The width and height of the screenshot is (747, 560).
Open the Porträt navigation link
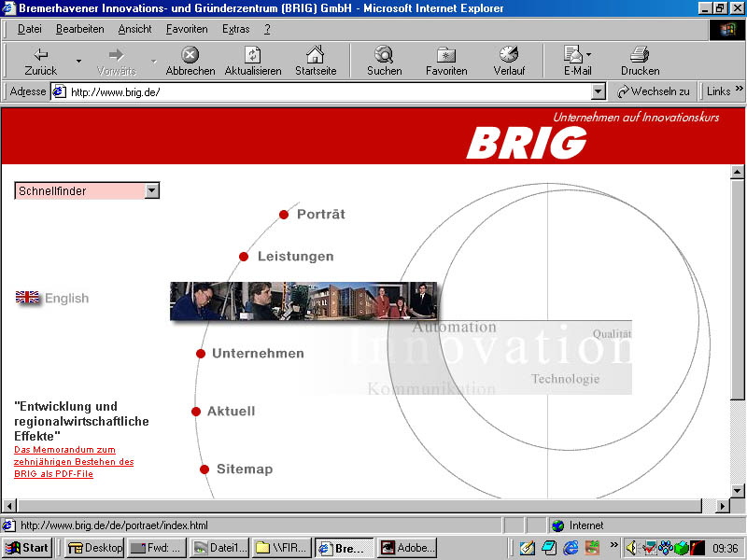[320, 215]
